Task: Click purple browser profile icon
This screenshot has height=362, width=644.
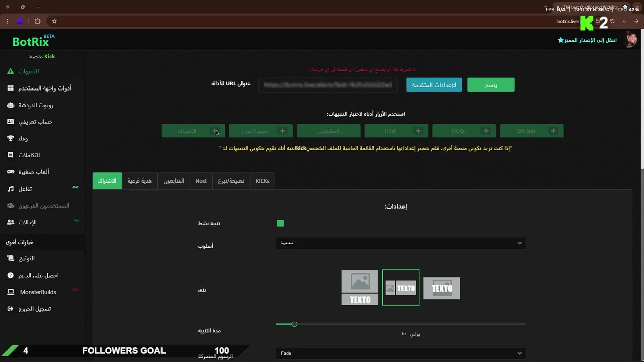Action: point(20,21)
